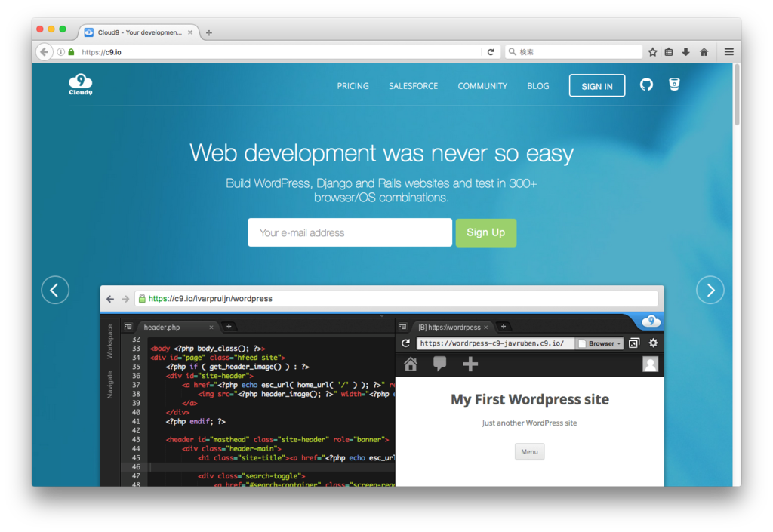The width and height of the screenshot is (773, 532).
Task: Open the Community page
Action: tap(482, 86)
